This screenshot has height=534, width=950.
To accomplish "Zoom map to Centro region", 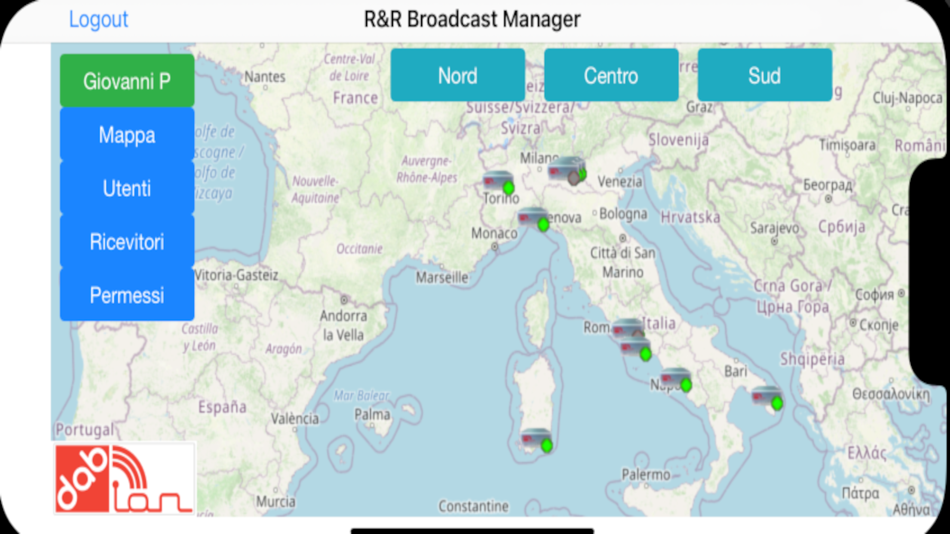I will click(x=611, y=75).
